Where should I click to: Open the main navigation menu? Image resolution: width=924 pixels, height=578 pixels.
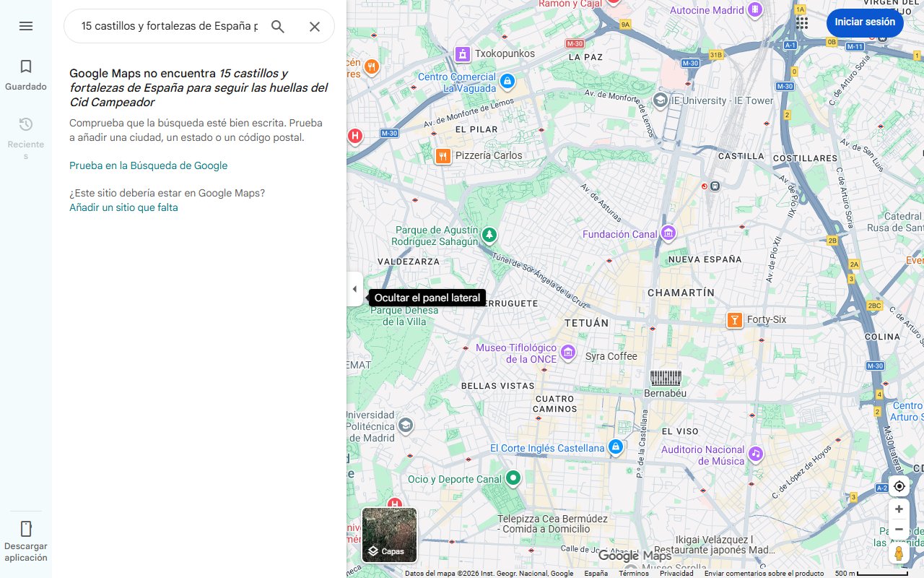(26, 26)
